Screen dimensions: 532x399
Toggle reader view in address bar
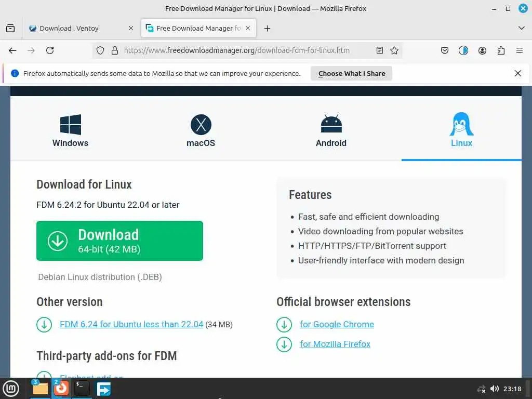(380, 50)
